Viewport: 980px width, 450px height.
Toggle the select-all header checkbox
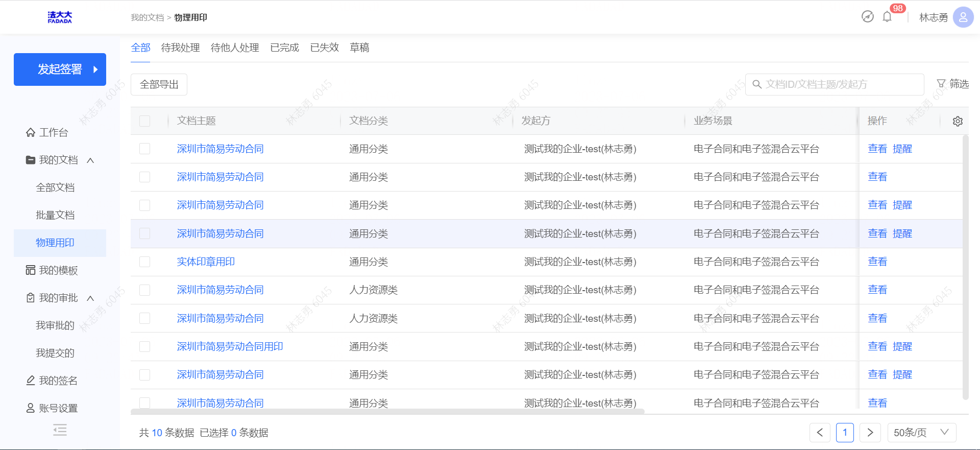[145, 121]
